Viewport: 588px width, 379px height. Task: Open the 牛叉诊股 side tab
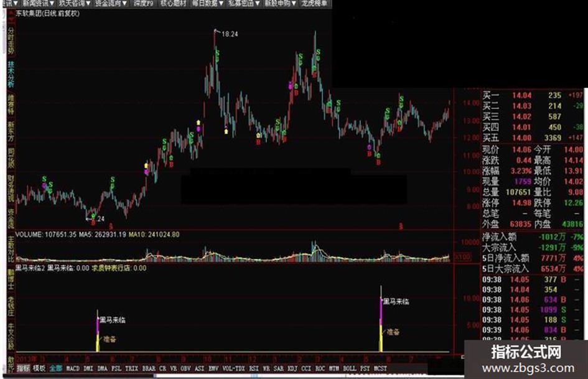(x=11, y=337)
